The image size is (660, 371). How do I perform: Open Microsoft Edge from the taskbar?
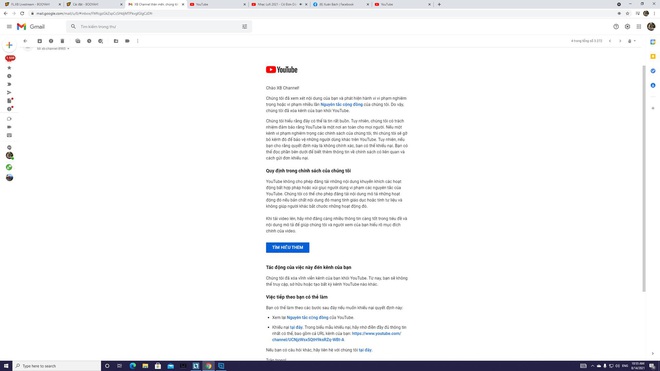(x=133, y=366)
